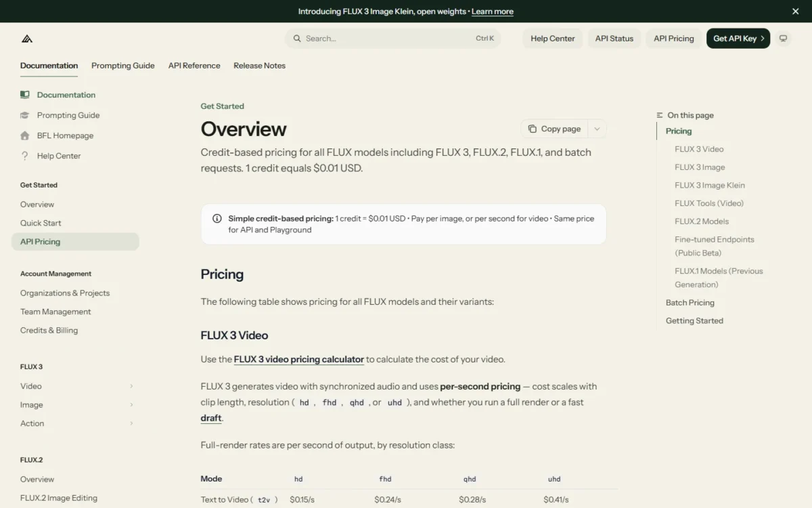Click the search magnifier icon

pos(296,39)
